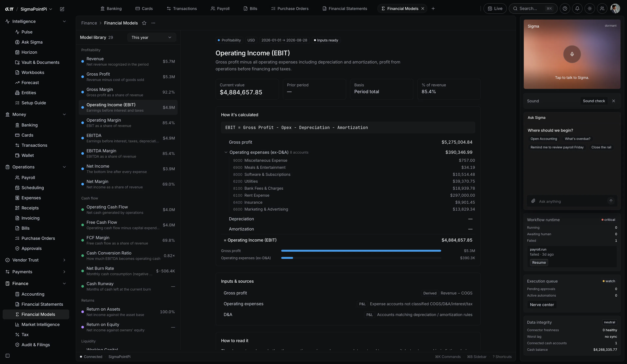
Task: Collapse the Finance section
Action: coord(64,283)
